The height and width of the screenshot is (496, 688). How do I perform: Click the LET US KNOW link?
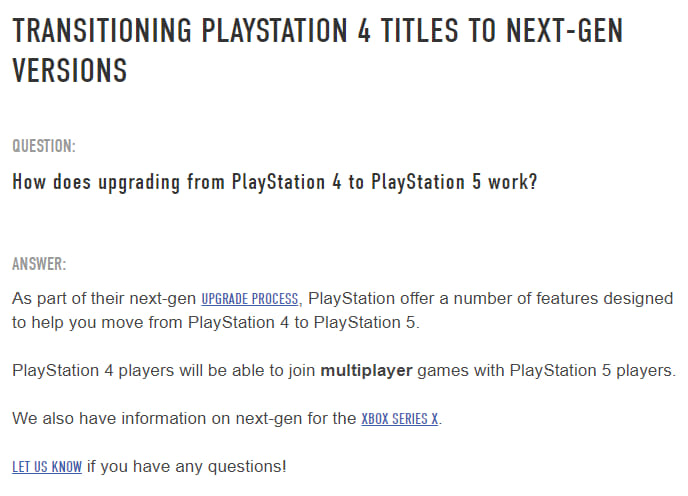[47, 467]
